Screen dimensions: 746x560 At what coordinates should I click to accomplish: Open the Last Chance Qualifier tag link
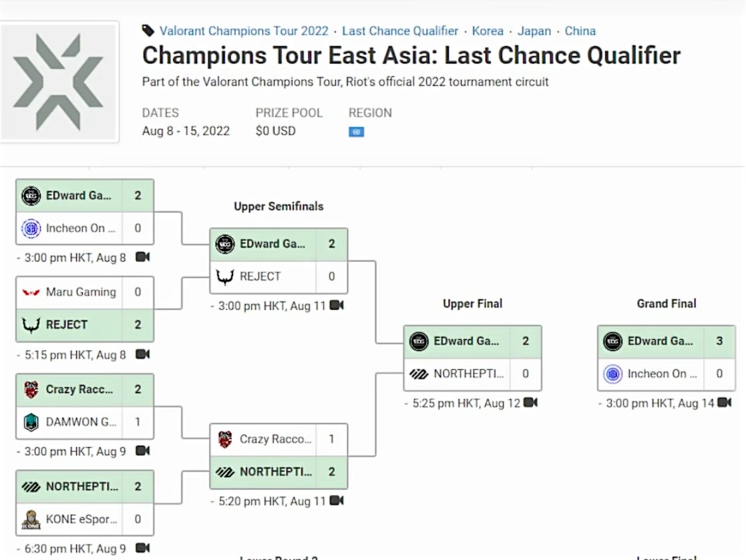coord(400,31)
